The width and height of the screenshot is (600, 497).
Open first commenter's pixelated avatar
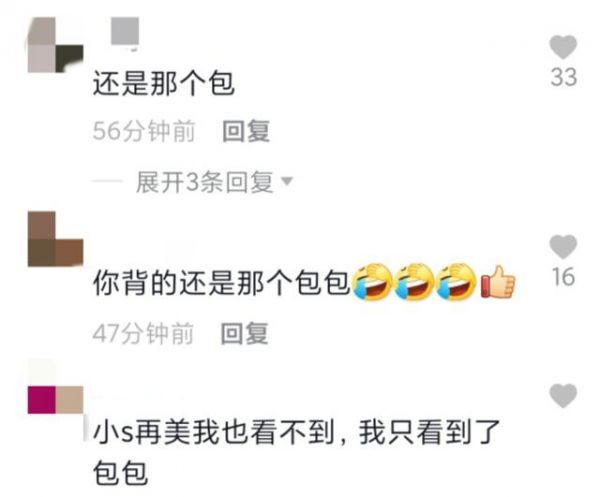tap(55, 45)
